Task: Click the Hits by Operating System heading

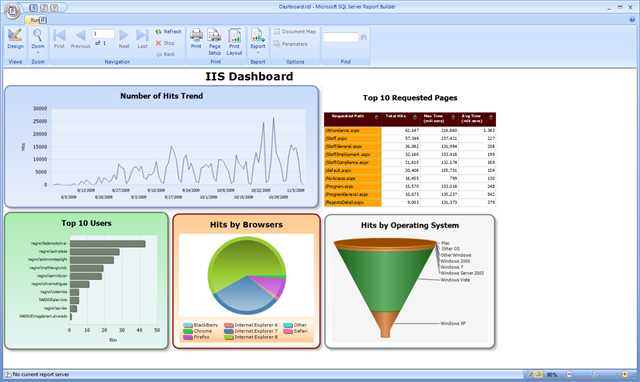Action: (410, 225)
